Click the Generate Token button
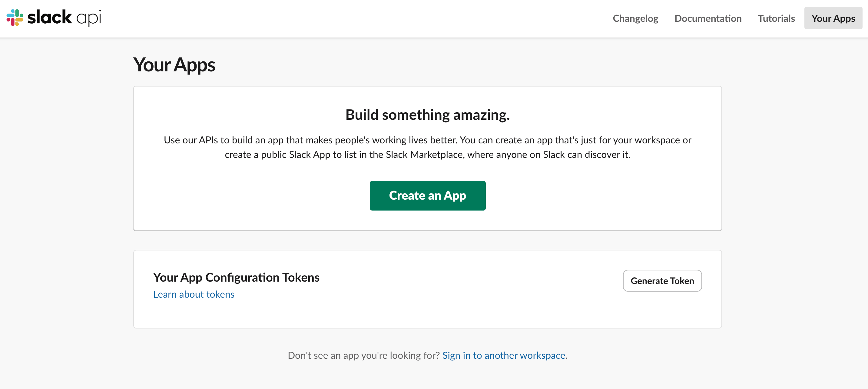Image resolution: width=868 pixels, height=389 pixels. pos(662,281)
